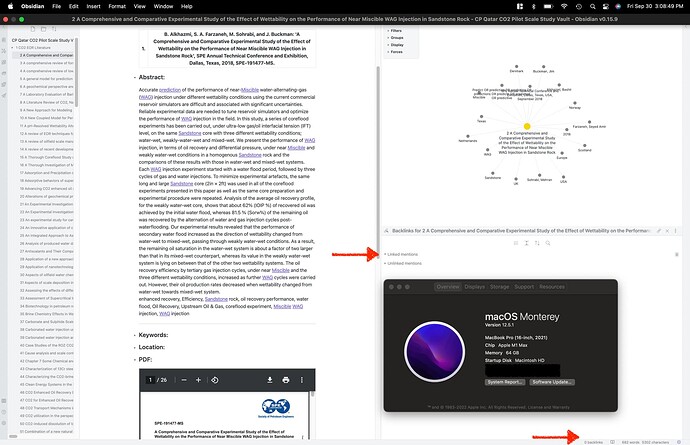Open note '10 A New Coupled Model for Per'

click(x=47, y=118)
